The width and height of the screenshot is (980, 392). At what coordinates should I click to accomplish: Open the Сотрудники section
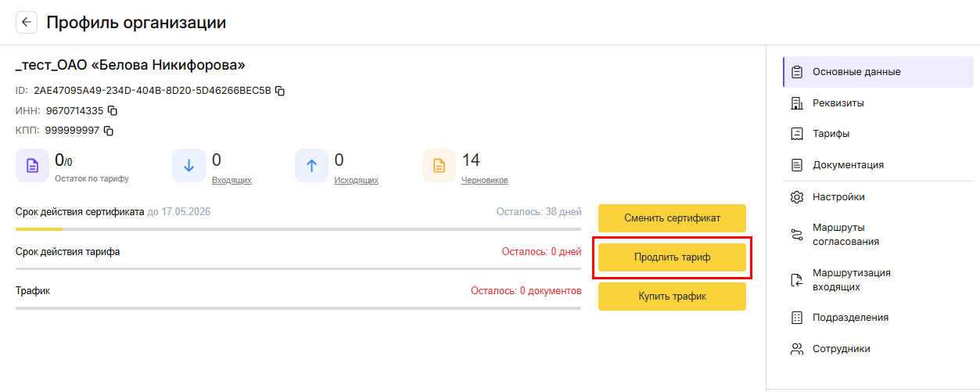click(x=841, y=349)
